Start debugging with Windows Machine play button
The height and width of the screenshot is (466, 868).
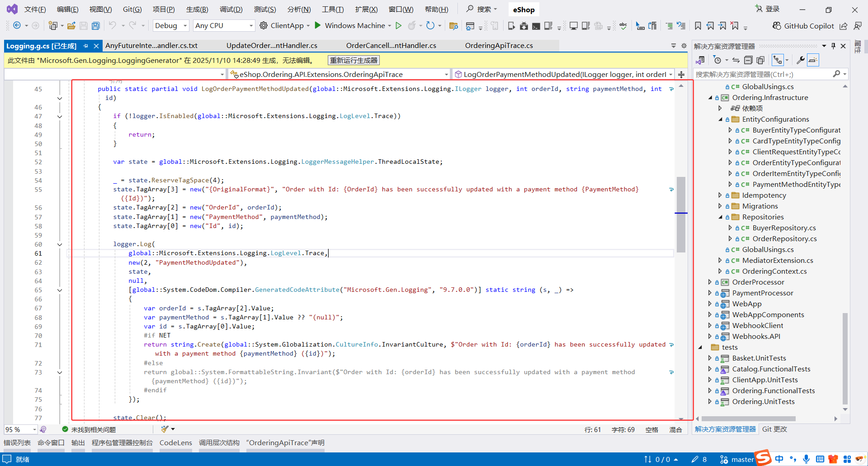click(318, 25)
